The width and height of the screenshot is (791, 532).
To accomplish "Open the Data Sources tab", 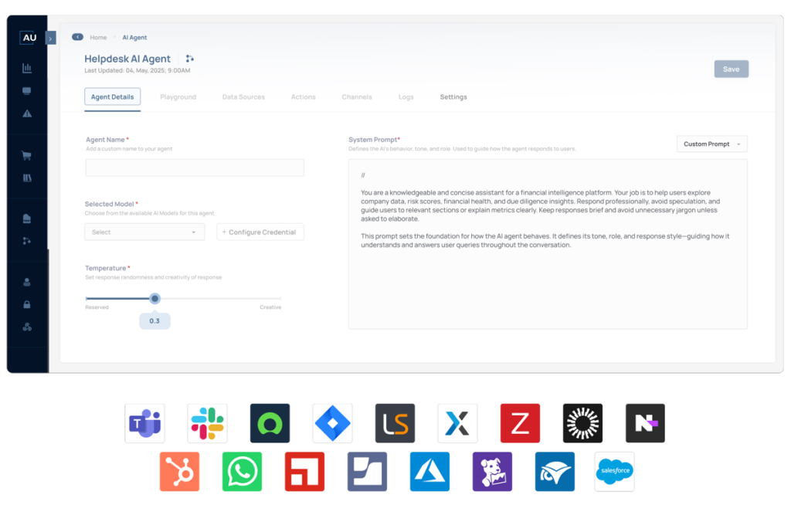I will (x=243, y=97).
